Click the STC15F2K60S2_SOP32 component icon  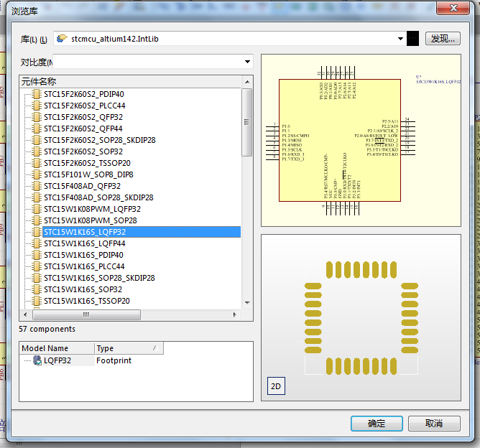(x=37, y=151)
